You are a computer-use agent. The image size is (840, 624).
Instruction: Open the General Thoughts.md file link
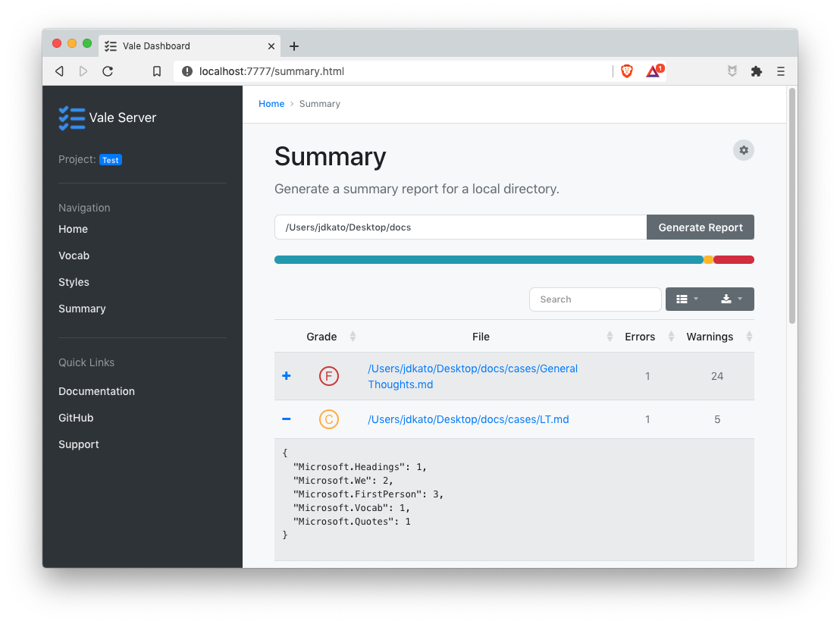tap(472, 377)
